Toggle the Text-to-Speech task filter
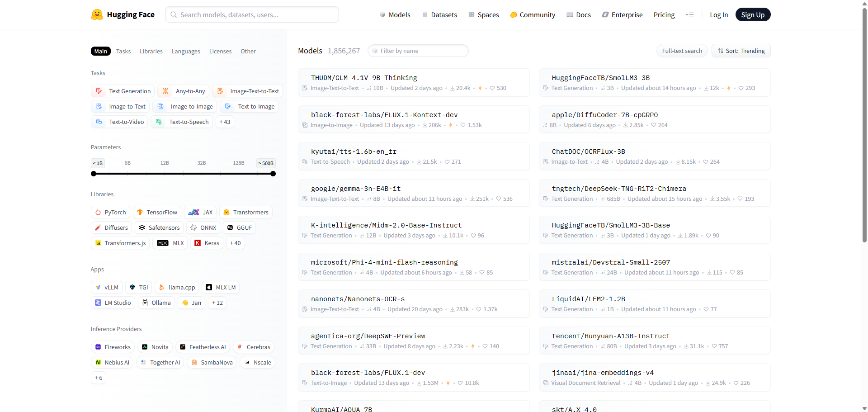 (182, 122)
